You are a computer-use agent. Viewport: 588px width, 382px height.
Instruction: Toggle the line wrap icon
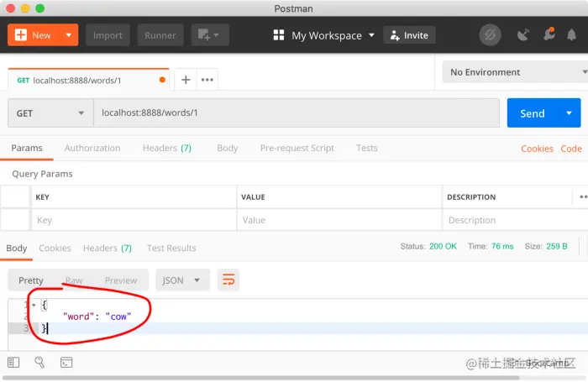[228, 280]
